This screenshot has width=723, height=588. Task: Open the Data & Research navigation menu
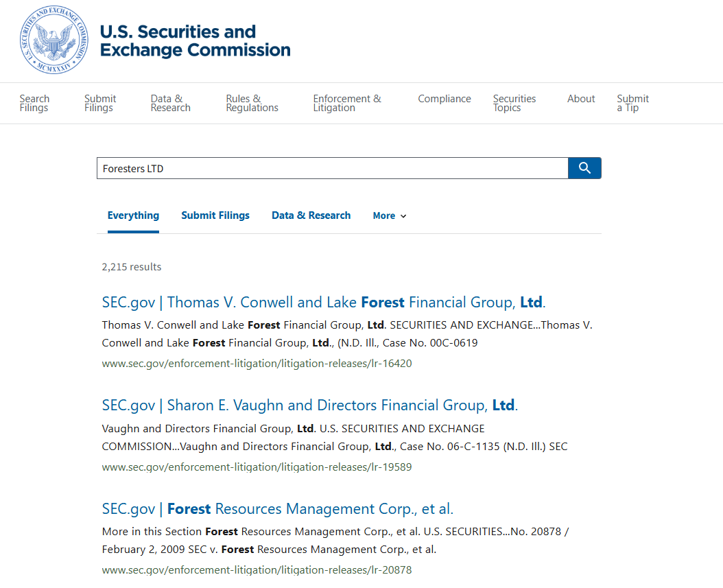[x=171, y=103]
